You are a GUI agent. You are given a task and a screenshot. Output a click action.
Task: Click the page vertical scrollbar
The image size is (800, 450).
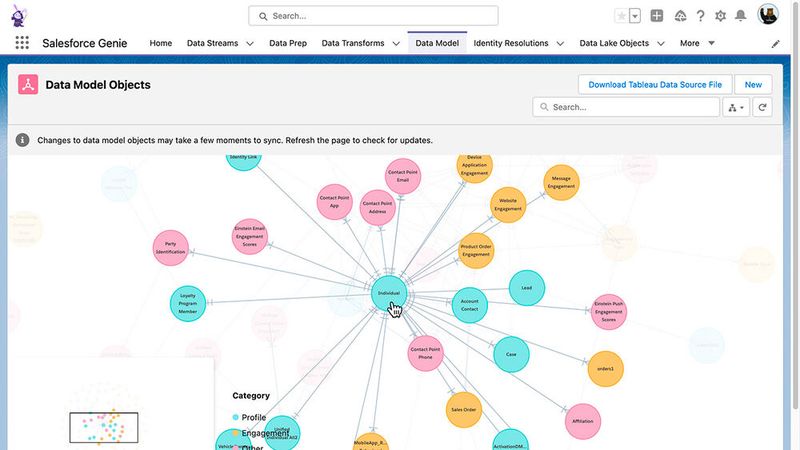click(x=795, y=204)
